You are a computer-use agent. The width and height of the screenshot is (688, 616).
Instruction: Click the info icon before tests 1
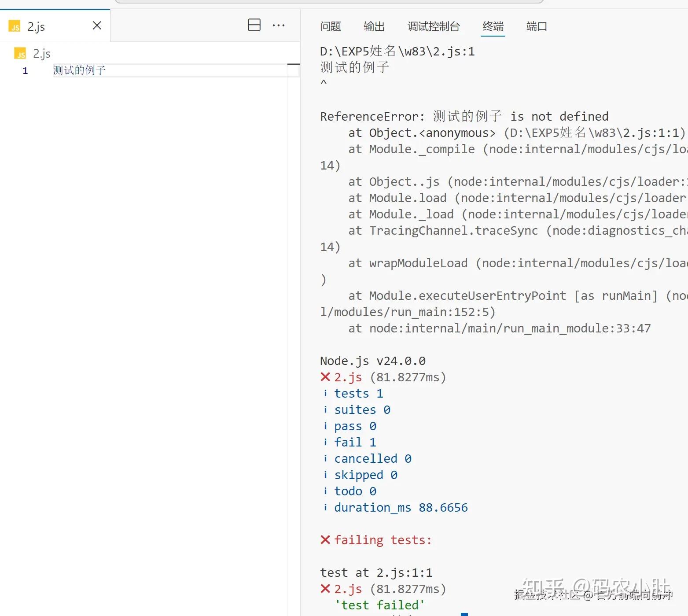(x=325, y=393)
